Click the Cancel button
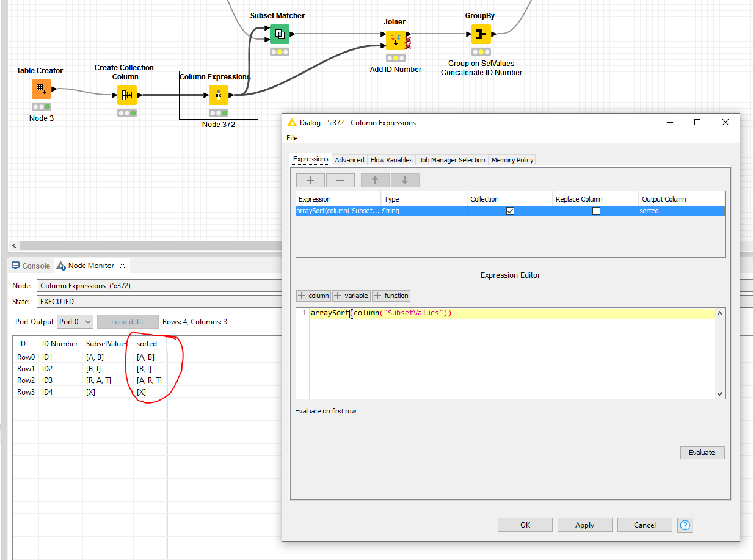 click(645, 525)
